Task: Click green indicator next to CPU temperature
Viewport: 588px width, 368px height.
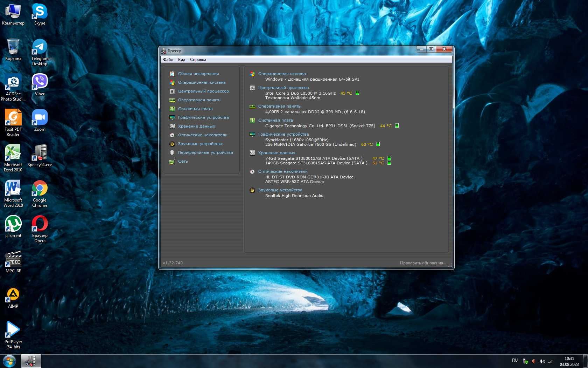Action: point(357,93)
